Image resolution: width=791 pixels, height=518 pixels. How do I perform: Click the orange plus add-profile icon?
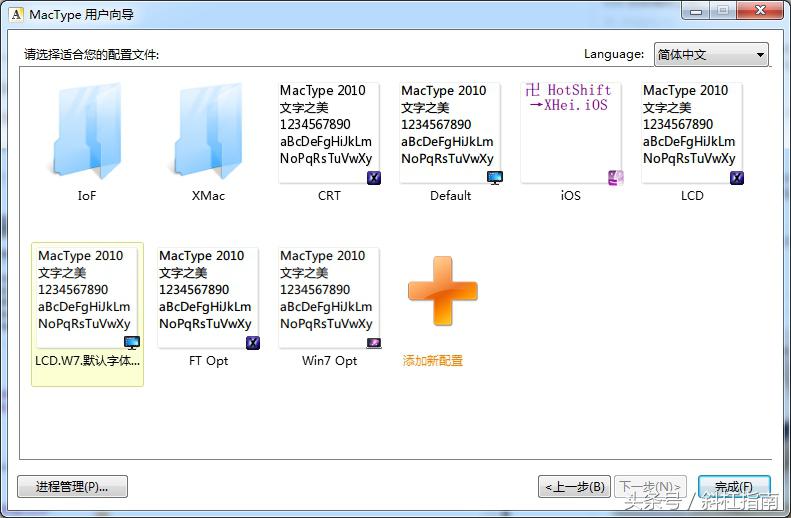[443, 291]
